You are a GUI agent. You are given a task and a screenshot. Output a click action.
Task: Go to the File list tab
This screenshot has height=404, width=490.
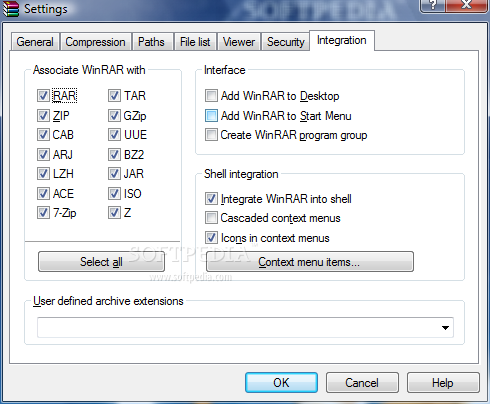pyautogui.click(x=195, y=42)
